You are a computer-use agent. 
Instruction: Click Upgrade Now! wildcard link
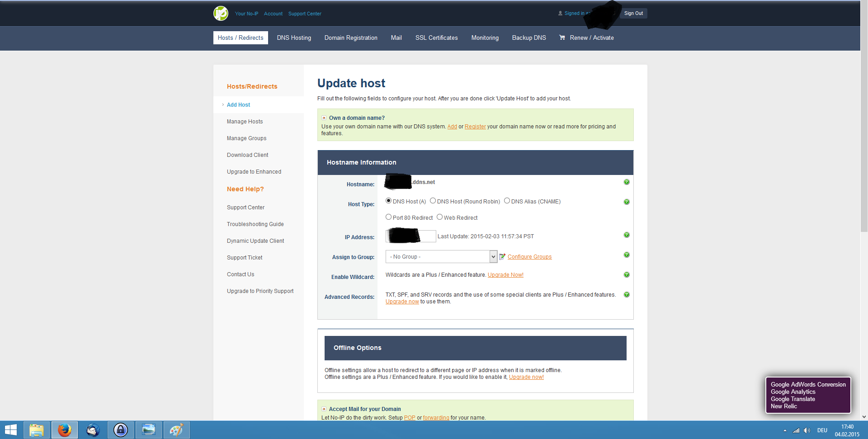(x=505, y=275)
